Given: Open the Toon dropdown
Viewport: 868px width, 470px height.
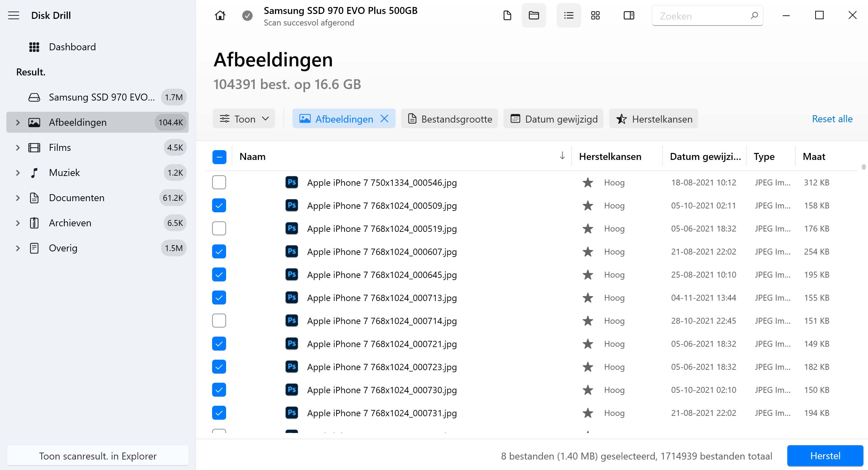Looking at the screenshot, I should click(244, 119).
